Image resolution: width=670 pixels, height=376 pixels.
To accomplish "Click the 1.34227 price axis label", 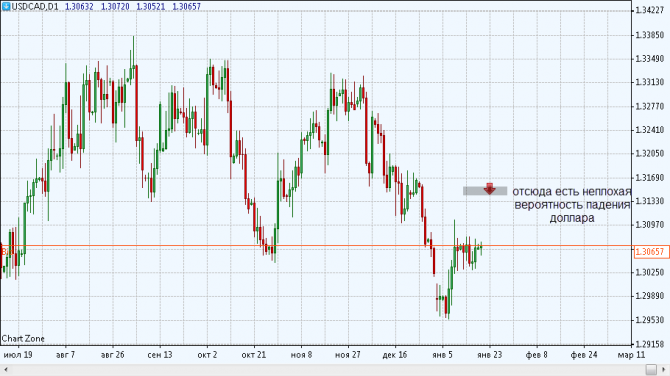I will pos(649,10).
